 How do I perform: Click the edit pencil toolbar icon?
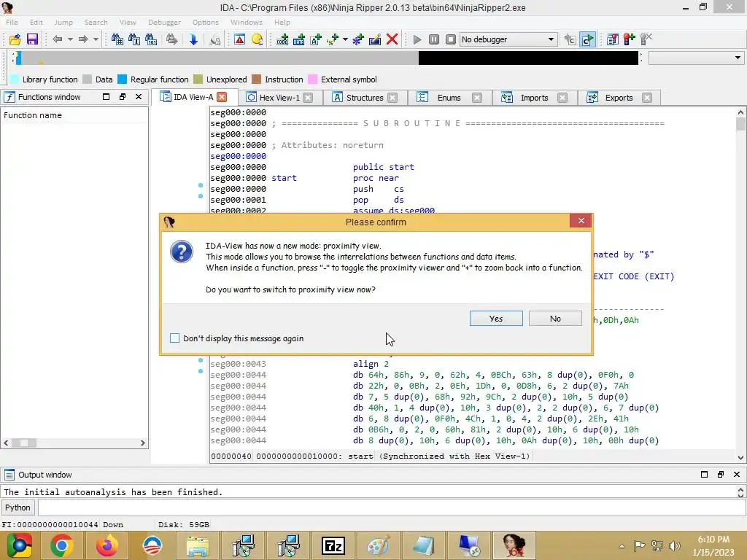(x=375, y=39)
